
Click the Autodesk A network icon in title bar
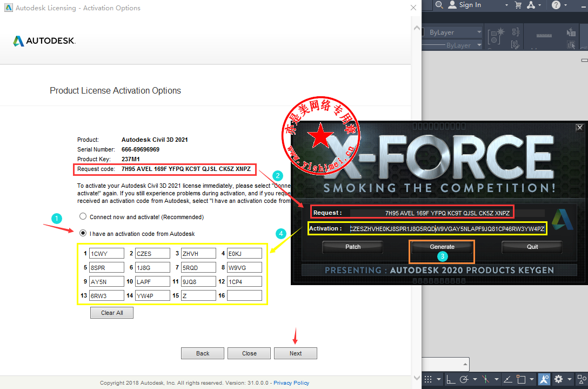click(x=531, y=5)
